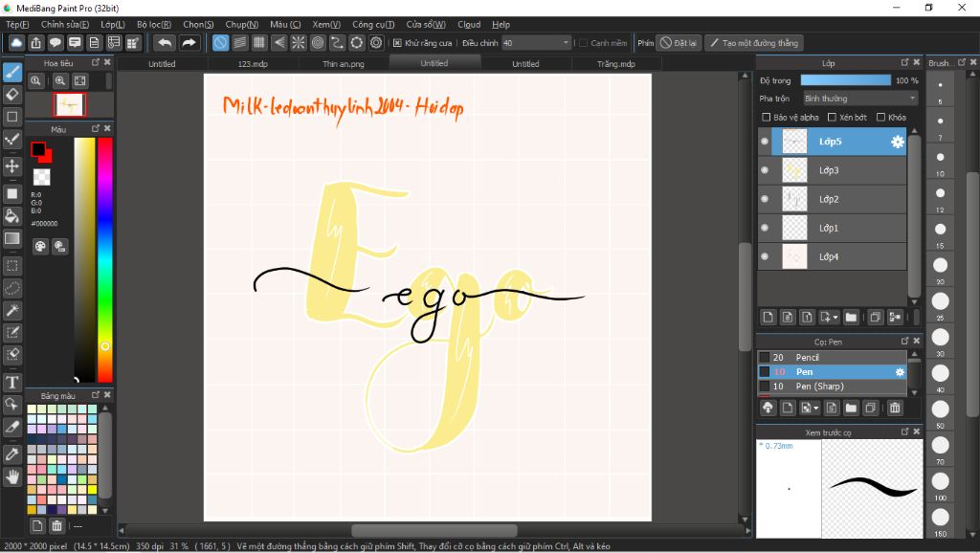Hide the Lớp2 layer

(x=765, y=199)
